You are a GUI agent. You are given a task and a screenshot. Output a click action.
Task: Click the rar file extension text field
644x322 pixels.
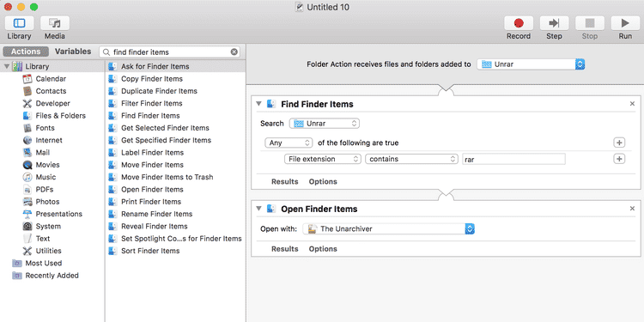tap(513, 159)
